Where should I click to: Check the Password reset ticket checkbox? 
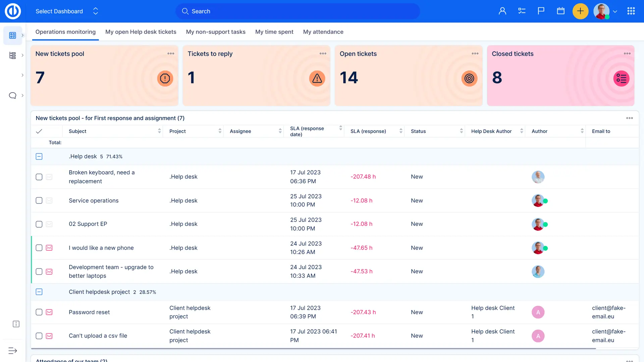39,312
